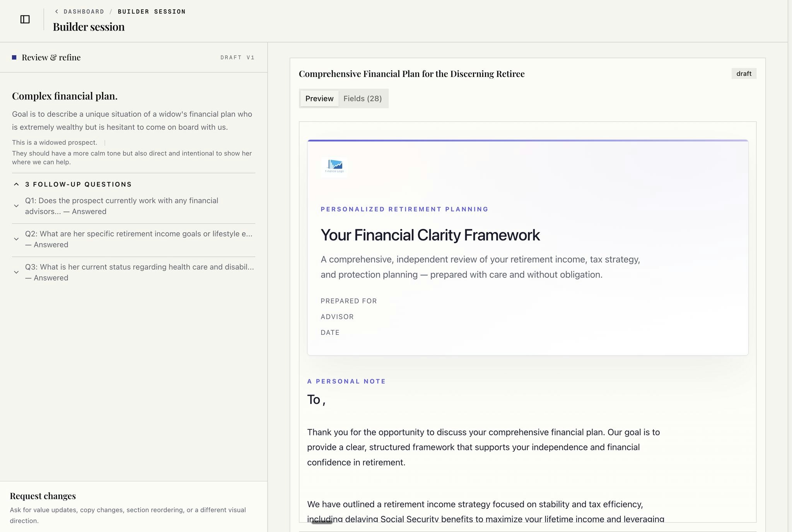This screenshot has width=792, height=532.
Task: Click the Draft V1 label
Action: [237, 58]
